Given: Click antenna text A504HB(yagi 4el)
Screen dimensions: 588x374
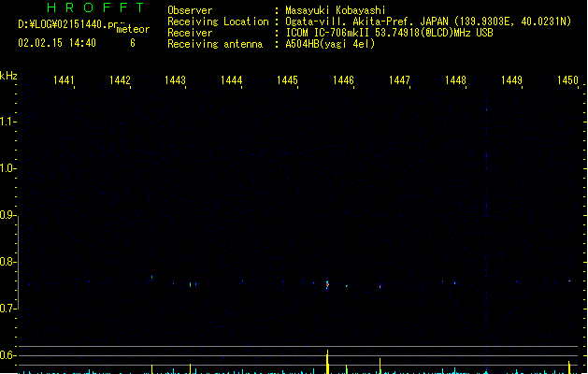Looking at the screenshot, I should (x=330, y=44).
